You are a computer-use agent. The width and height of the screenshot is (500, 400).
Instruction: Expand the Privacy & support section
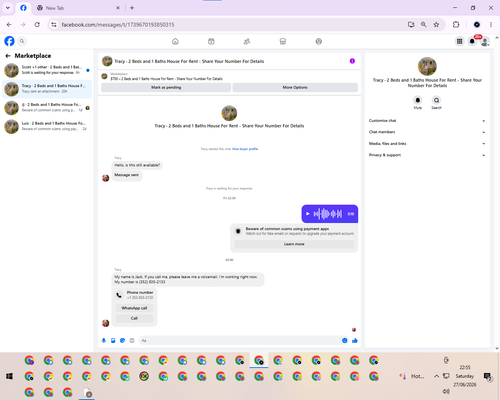click(x=427, y=155)
